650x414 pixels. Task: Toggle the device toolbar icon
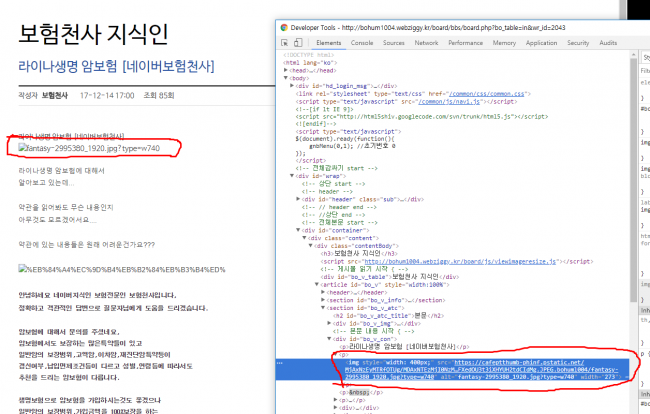[298, 43]
